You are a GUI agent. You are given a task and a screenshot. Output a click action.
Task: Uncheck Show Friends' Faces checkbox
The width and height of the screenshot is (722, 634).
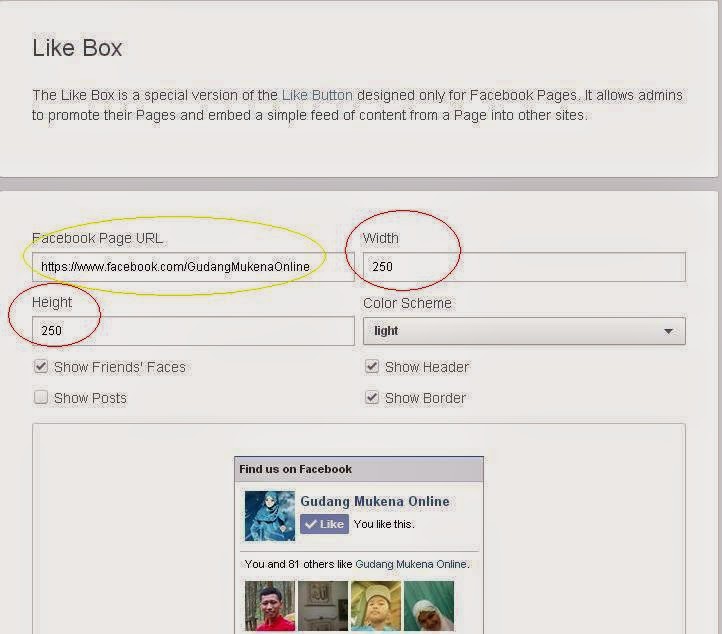(41, 366)
